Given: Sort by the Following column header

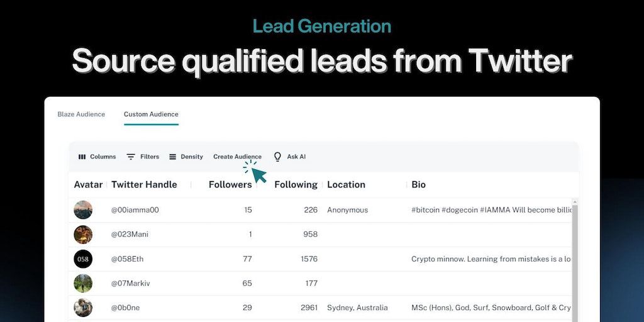Looking at the screenshot, I should point(296,185).
